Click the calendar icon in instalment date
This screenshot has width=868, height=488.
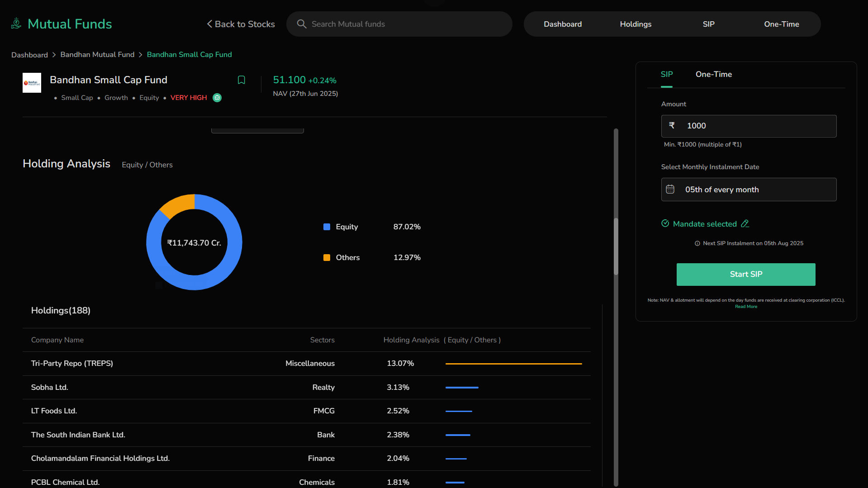click(x=670, y=190)
